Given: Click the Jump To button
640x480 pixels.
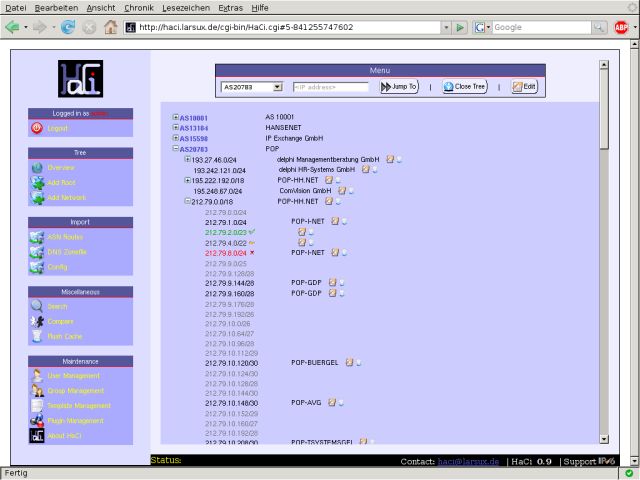Looking at the screenshot, I should coord(399,87).
